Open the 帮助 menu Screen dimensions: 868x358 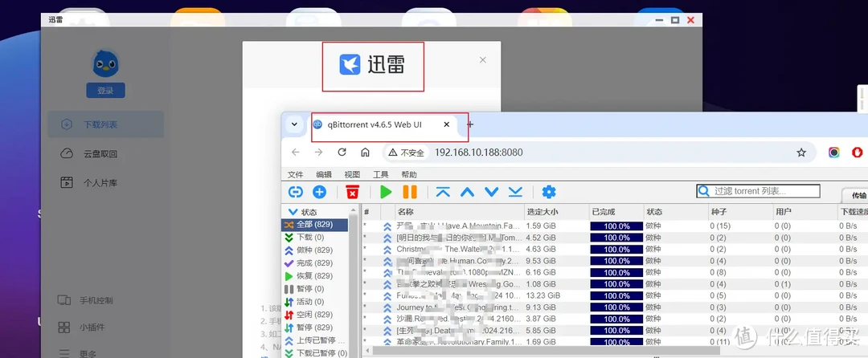(409, 174)
